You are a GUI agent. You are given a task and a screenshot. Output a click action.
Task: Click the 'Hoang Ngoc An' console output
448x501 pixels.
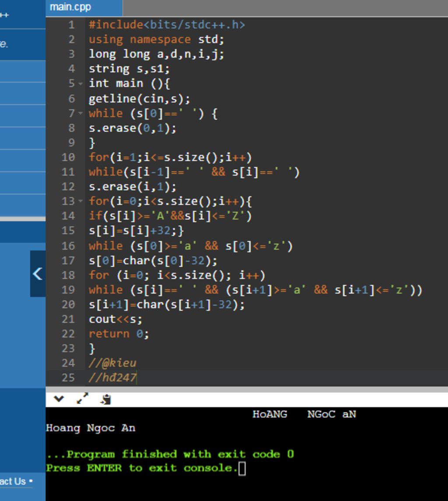(x=91, y=428)
